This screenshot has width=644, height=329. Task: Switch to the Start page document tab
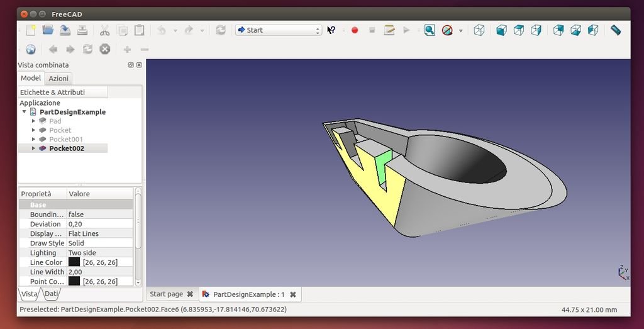[166, 294]
